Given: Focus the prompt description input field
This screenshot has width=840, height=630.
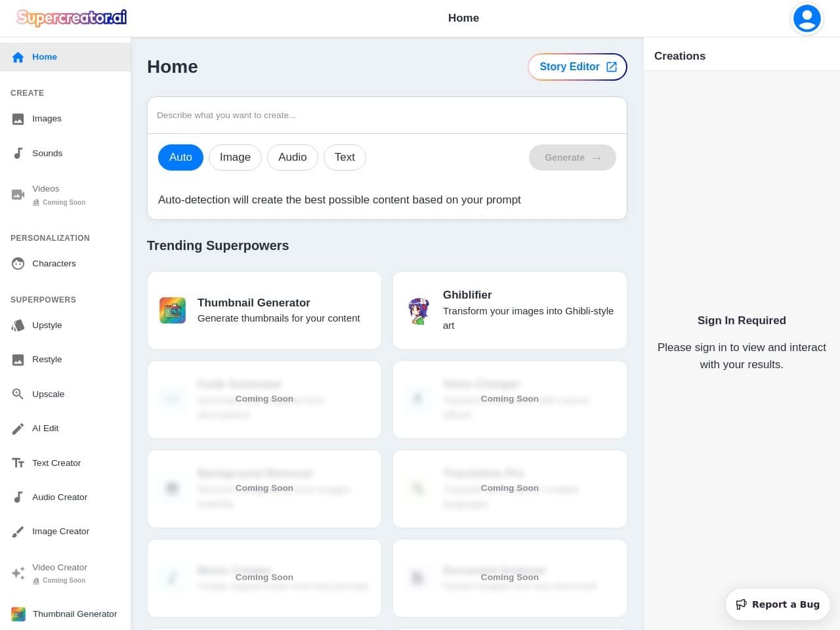Looking at the screenshot, I should pyautogui.click(x=387, y=115).
